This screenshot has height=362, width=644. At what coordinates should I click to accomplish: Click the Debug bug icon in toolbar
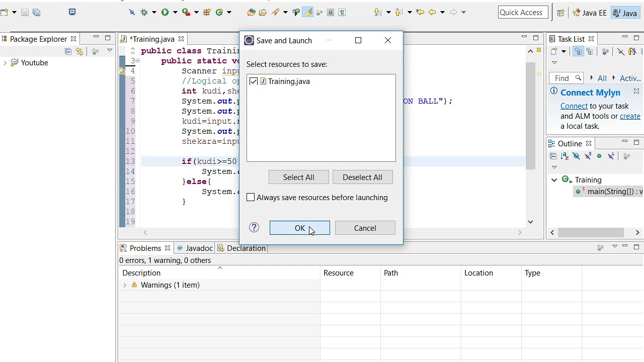[x=144, y=12]
